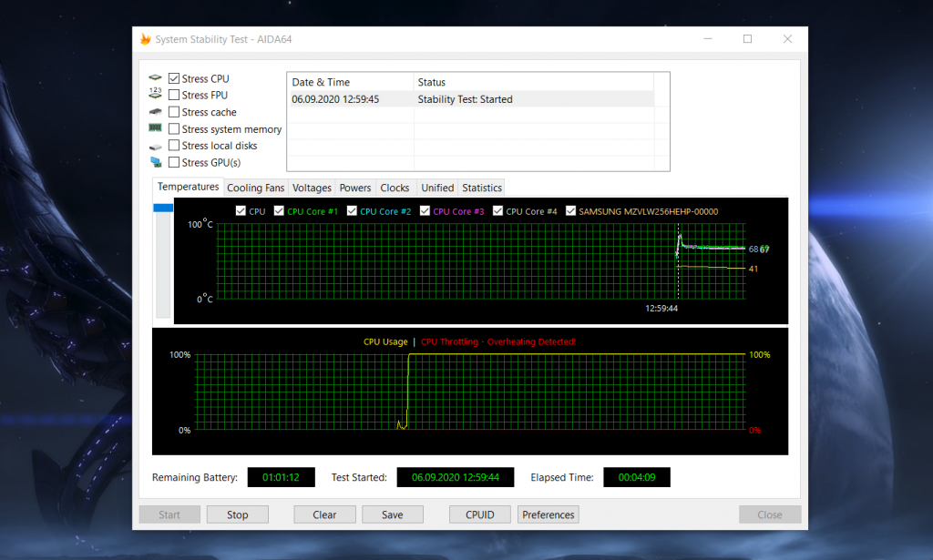This screenshot has height=560, width=933.
Task: Click the Test Started value 06.09.2020 12:59:44
Action: coord(456,477)
